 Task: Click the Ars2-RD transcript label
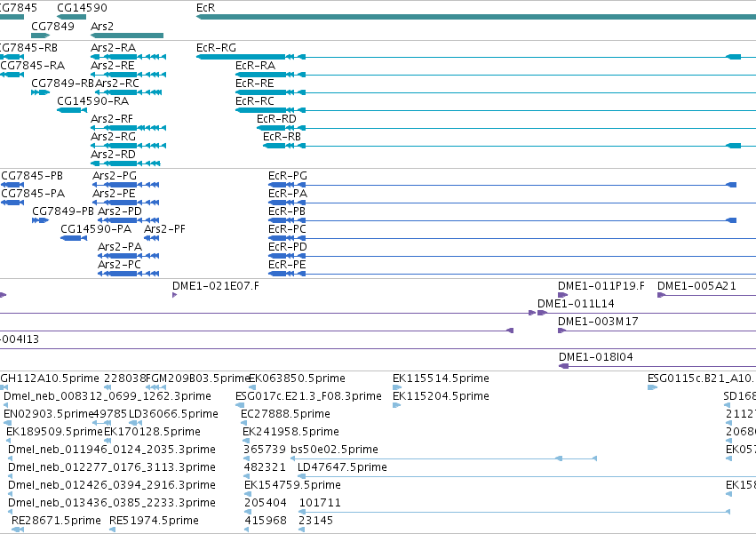(114, 155)
